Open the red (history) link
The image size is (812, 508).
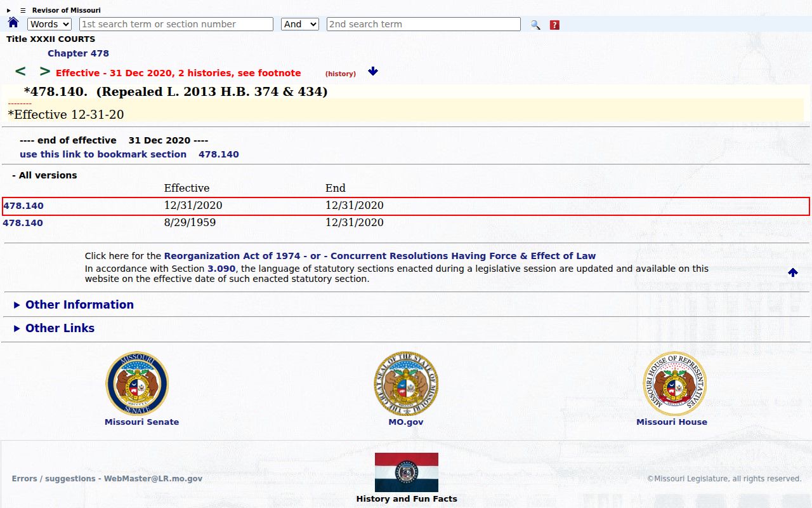(341, 74)
